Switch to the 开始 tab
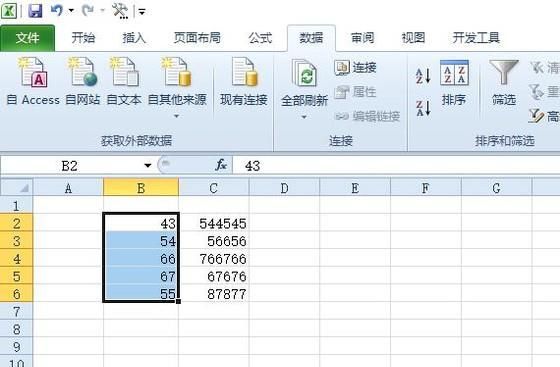 [83, 37]
